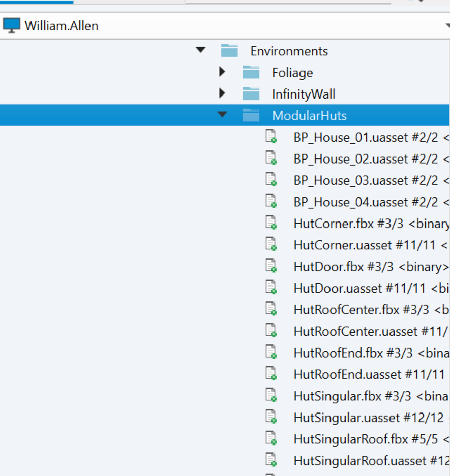Select file HutRoofEnd.fbx #3/3
Image resolution: width=450 pixels, height=476 pixels.
353,353
